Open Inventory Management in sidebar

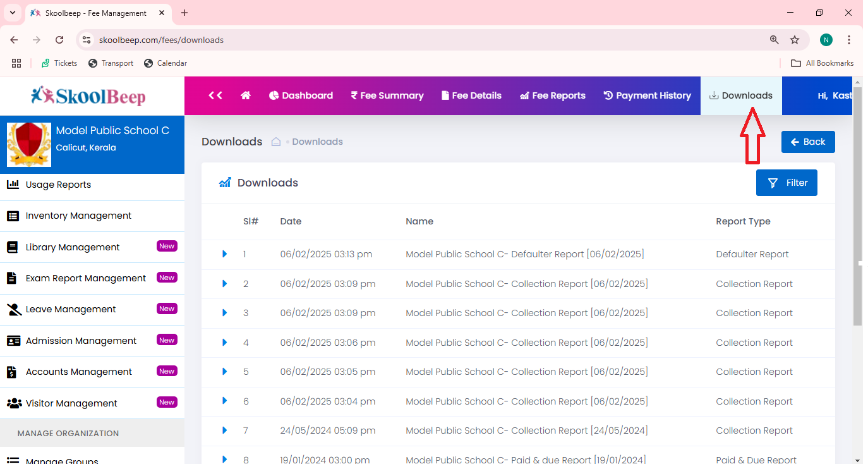pos(92,216)
